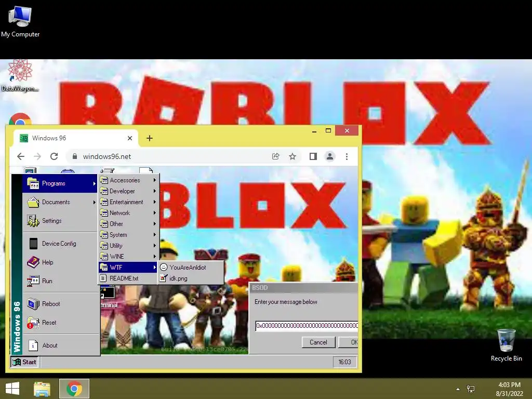The height and width of the screenshot is (399, 532).
Task: Click the network icon in system tray
Action: pyautogui.click(x=471, y=389)
